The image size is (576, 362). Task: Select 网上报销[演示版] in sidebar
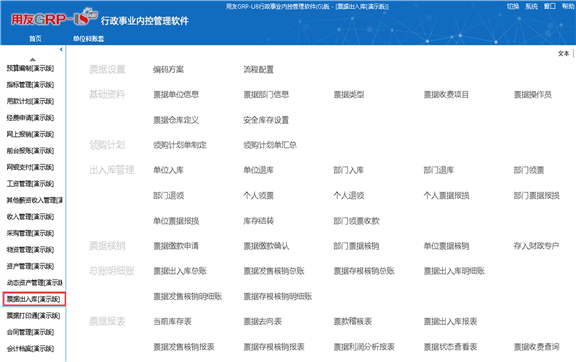pos(30,135)
